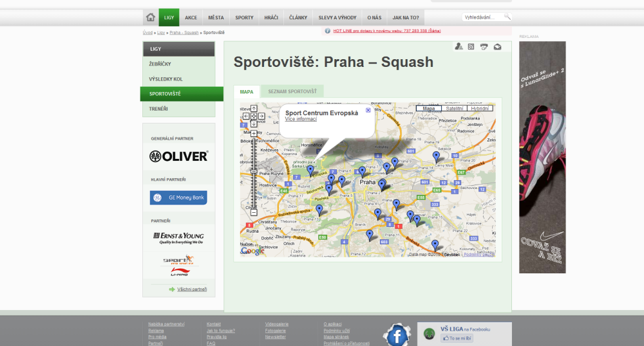
Task: Open the ČLÁNKY menu item
Action: pyautogui.click(x=298, y=17)
